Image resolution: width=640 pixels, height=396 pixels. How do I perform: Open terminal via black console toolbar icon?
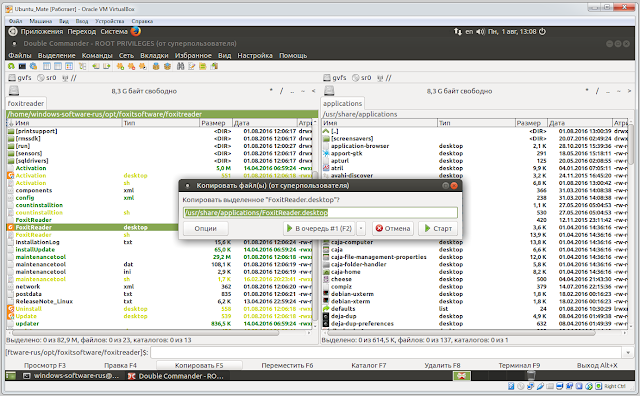tap(22, 66)
